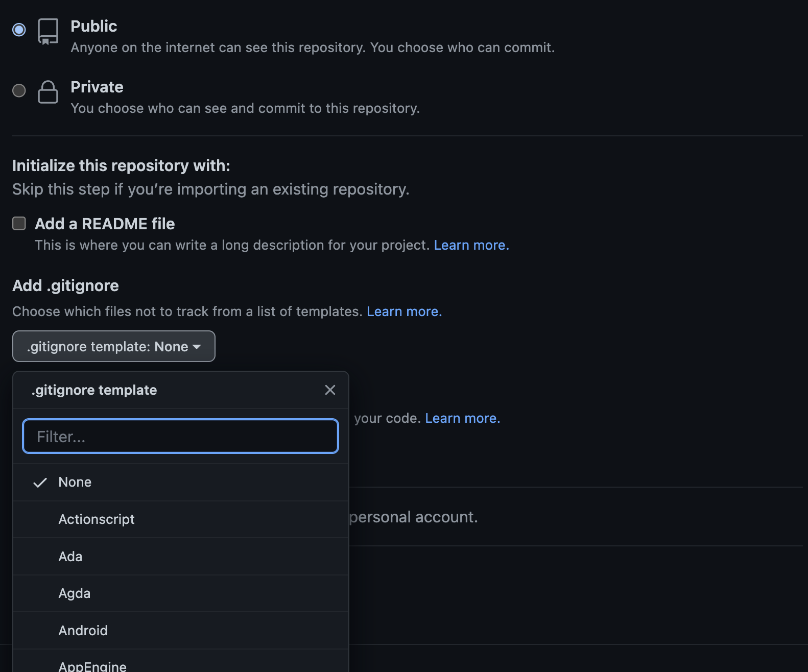
Task: Select the Private repository radio button
Action: pos(19,90)
